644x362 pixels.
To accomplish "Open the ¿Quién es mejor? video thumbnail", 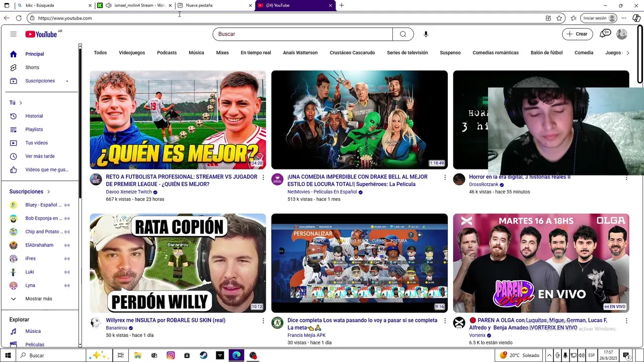I will click(178, 120).
